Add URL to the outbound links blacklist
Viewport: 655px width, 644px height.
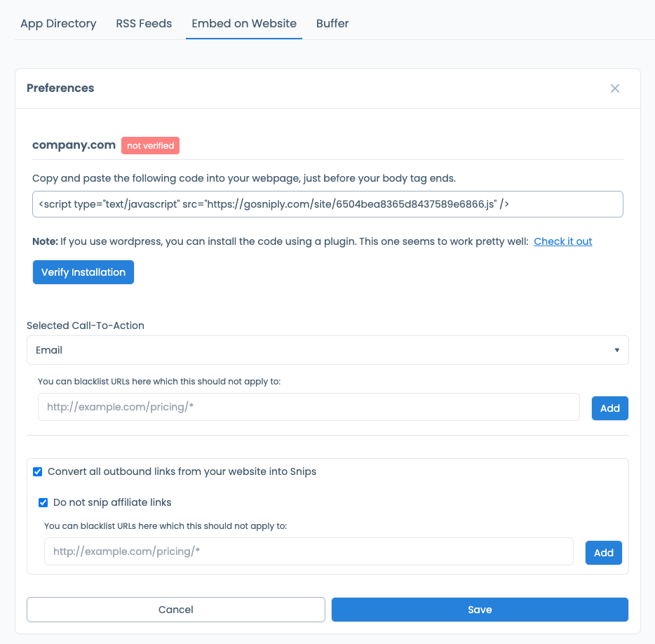coord(604,553)
